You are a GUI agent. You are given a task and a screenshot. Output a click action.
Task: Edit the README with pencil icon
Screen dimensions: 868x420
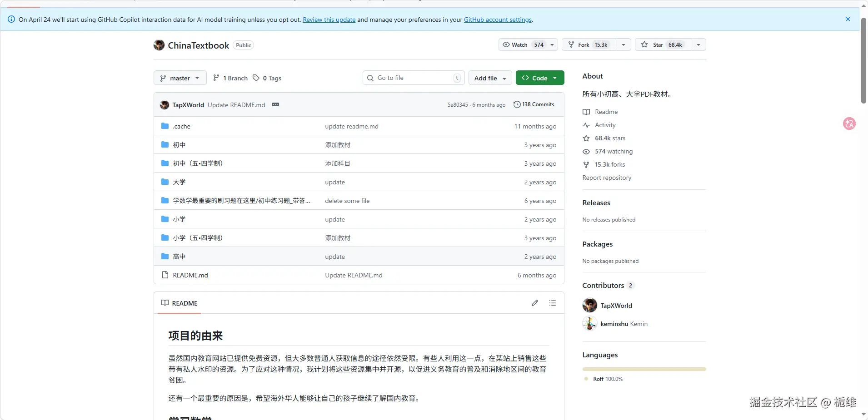tap(535, 303)
